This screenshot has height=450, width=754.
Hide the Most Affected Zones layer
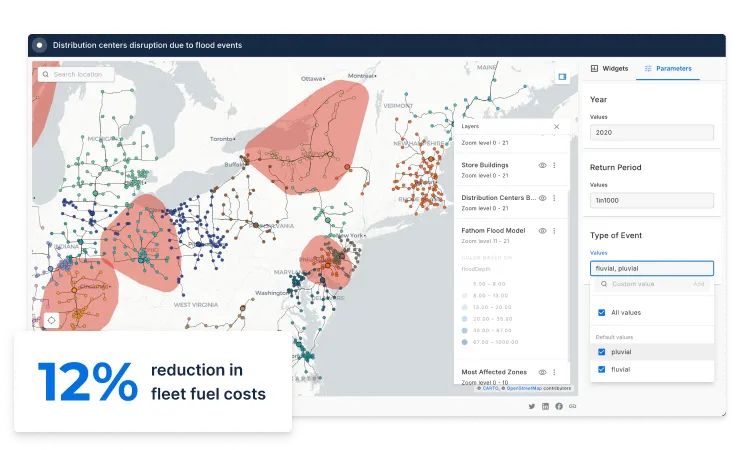coord(542,372)
